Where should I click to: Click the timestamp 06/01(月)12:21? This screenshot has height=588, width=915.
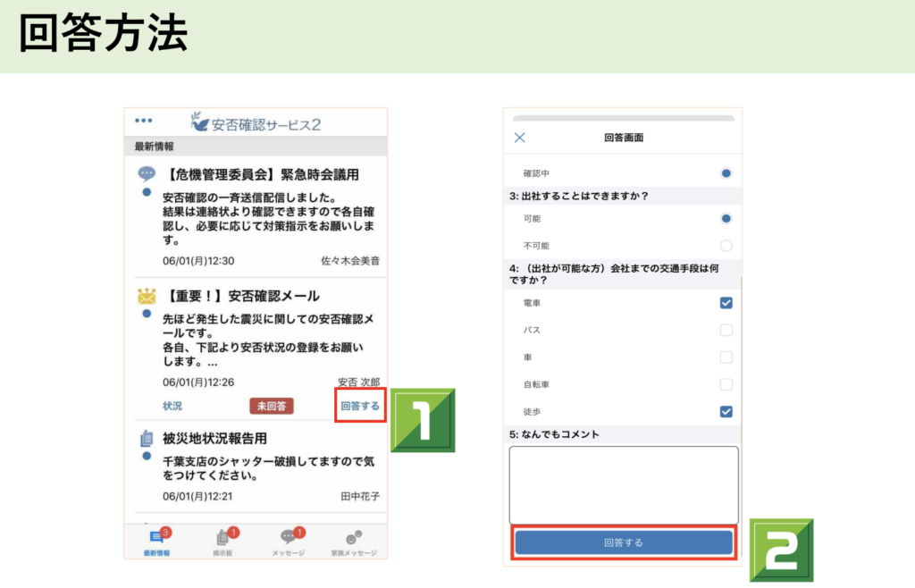(x=197, y=497)
